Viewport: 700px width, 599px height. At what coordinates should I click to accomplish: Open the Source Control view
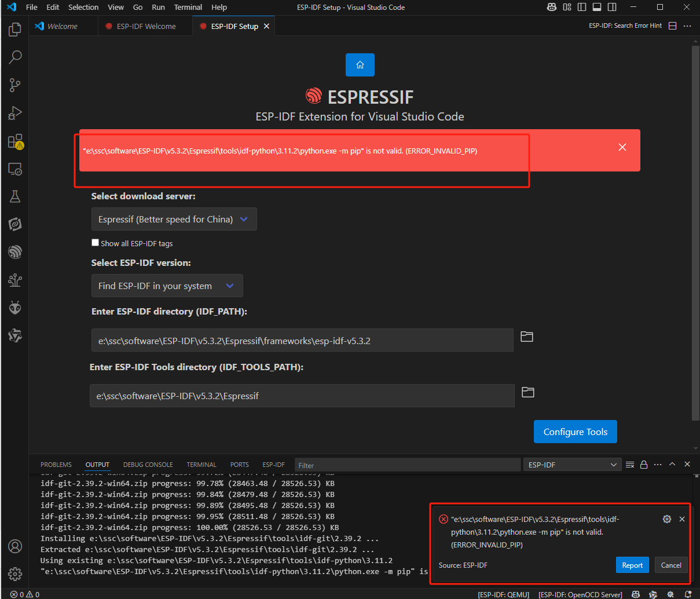(x=15, y=85)
